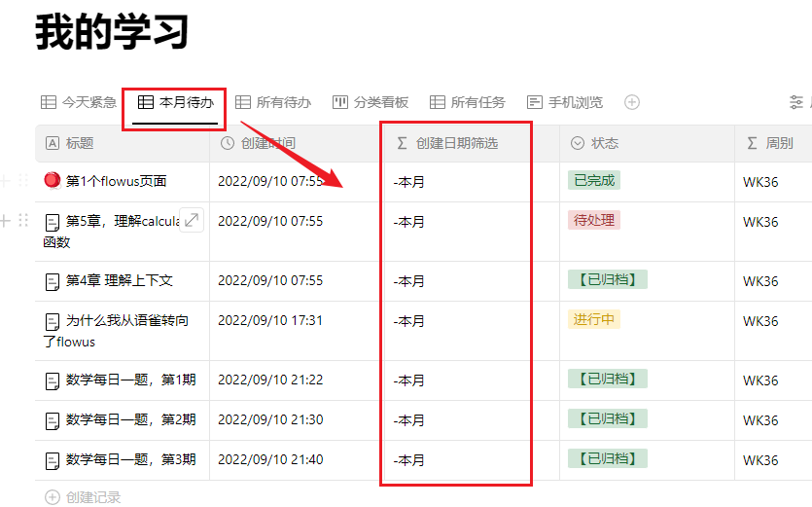Open view settings sliders icon
This screenshot has width=812, height=507.
pos(795,102)
